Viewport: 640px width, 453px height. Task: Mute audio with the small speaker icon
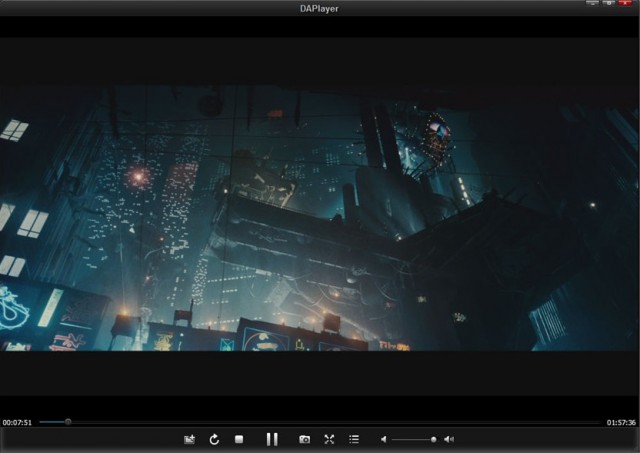click(383, 439)
